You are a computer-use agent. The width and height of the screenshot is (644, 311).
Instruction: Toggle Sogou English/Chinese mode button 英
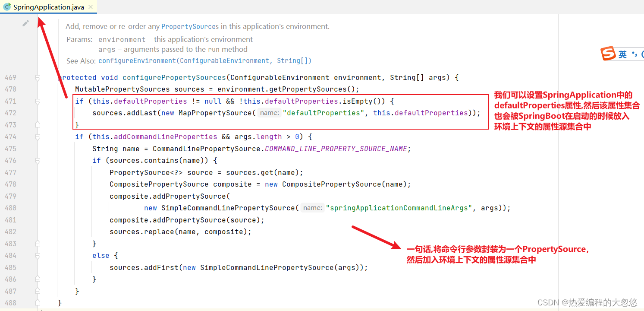pos(622,54)
